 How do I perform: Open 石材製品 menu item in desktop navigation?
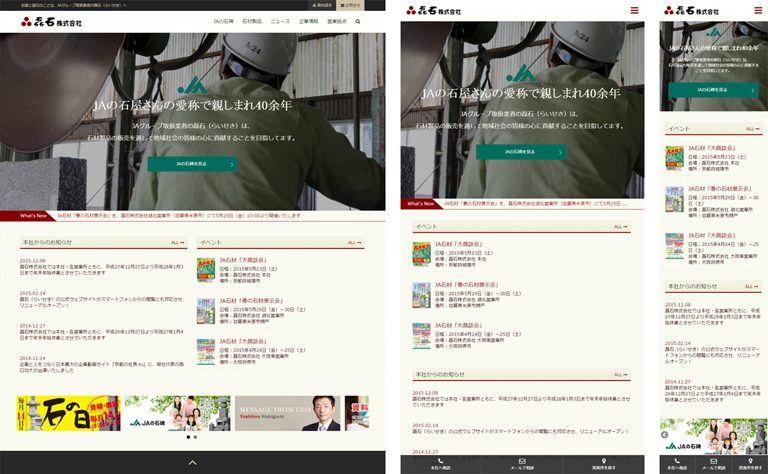252,22
